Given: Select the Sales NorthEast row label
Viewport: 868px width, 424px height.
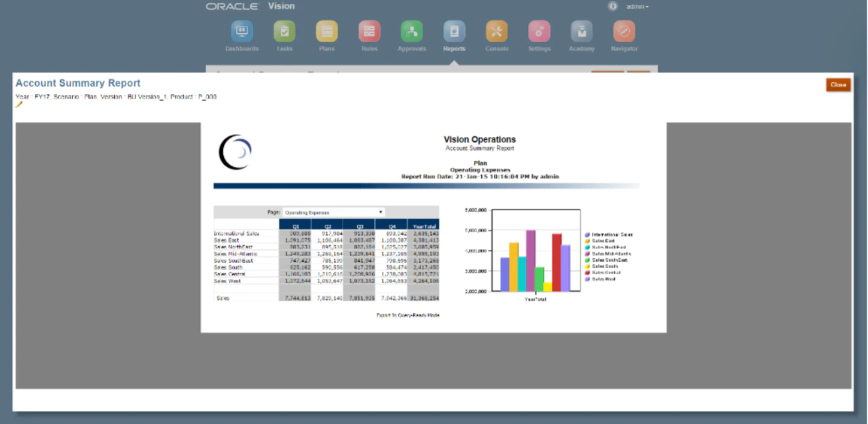Looking at the screenshot, I should [x=232, y=246].
